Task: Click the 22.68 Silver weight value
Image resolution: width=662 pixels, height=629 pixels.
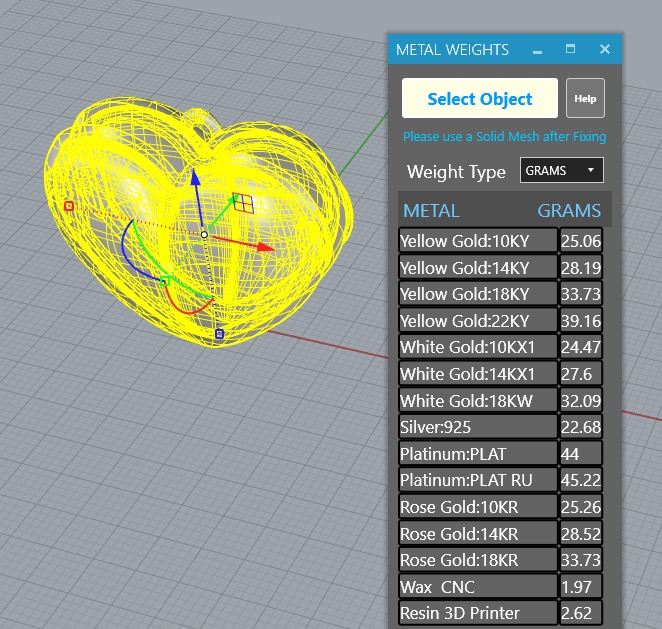Action: pyautogui.click(x=581, y=427)
